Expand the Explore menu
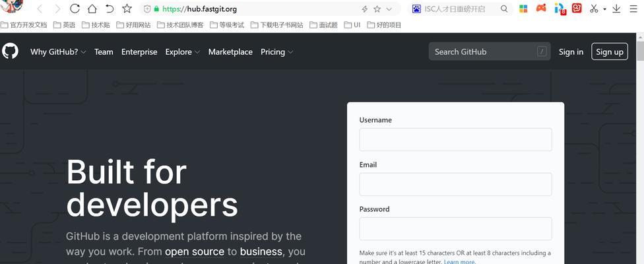Viewport: 644px width, 264px height. [x=182, y=51]
